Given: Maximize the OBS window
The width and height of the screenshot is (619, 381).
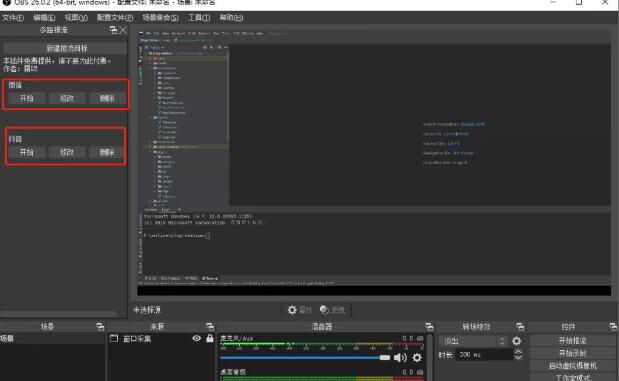Looking at the screenshot, I should click(579, 3).
